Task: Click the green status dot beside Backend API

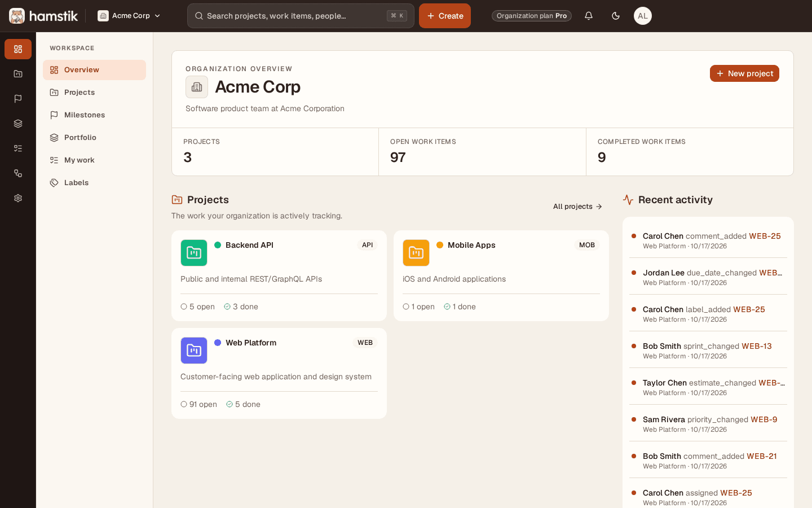Action: point(218,245)
